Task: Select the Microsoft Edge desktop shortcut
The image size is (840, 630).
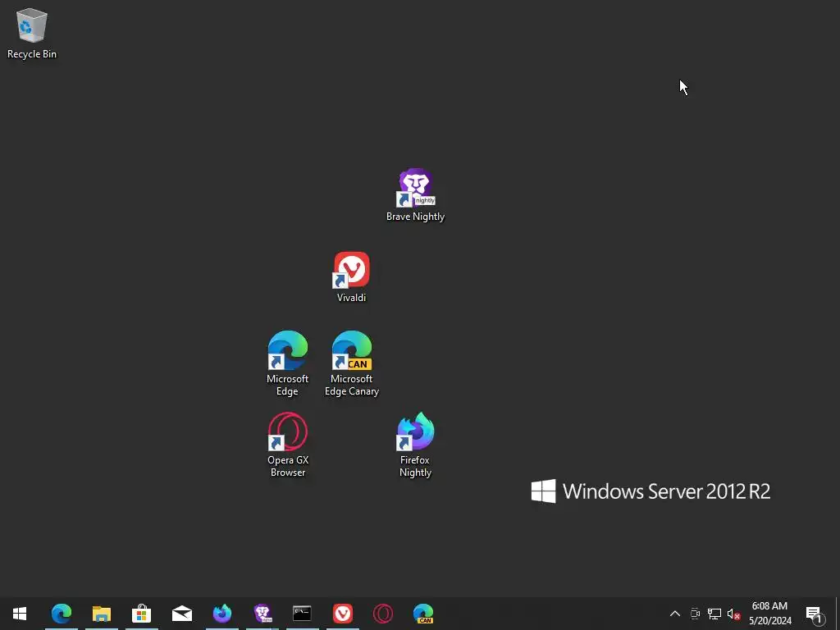Action: point(288,363)
